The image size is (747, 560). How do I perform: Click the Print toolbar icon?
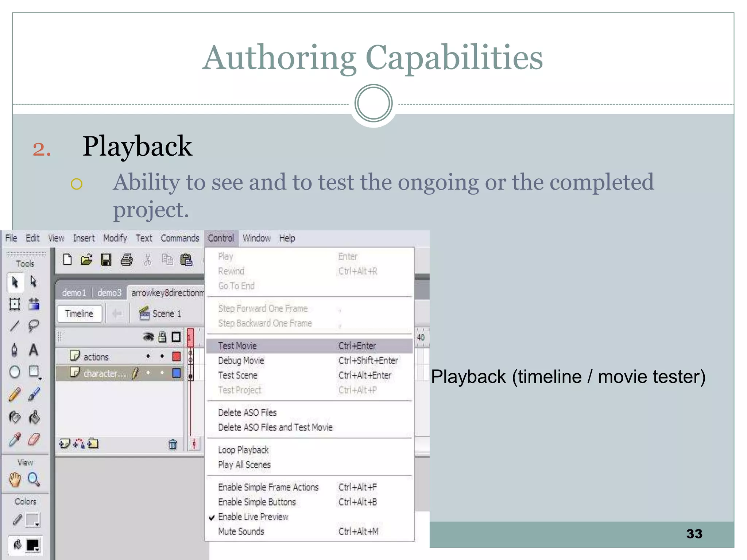(127, 260)
